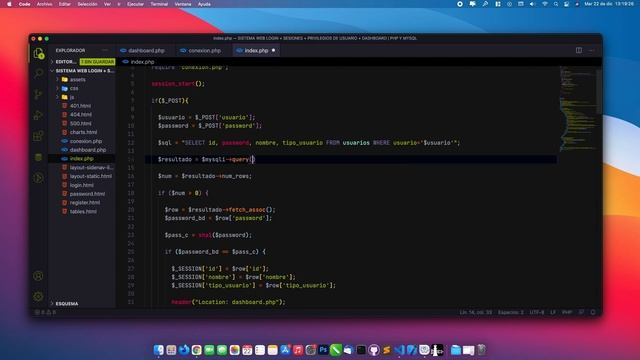640x360 pixels.
Task: Change the PHP language mode in status bar
Action: pyautogui.click(x=567, y=312)
